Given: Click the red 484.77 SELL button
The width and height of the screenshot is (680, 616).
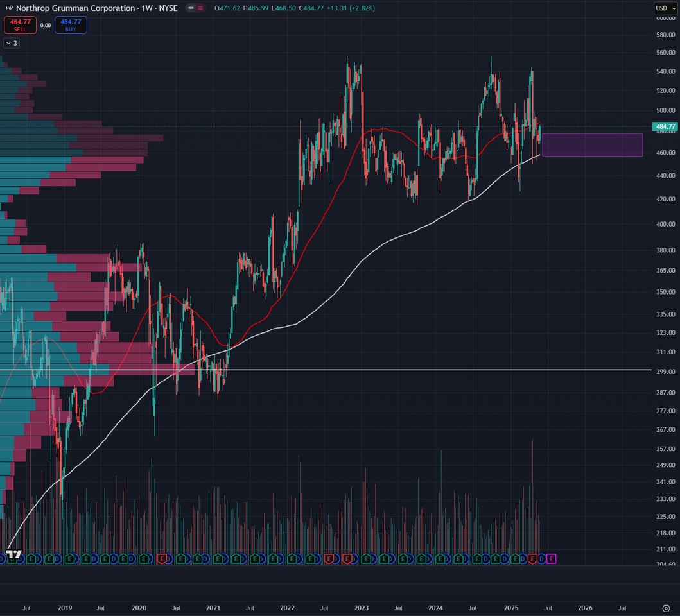Looking at the screenshot, I should pos(20,25).
